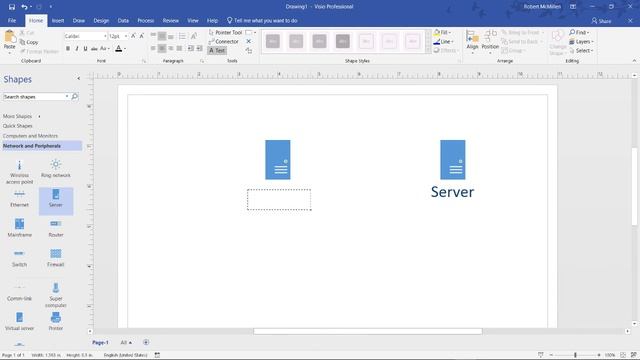Image resolution: width=640 pixels, height=360 pixels.
Task: Pick the Switch stencil shape
Action: click(x=19, y=258)
